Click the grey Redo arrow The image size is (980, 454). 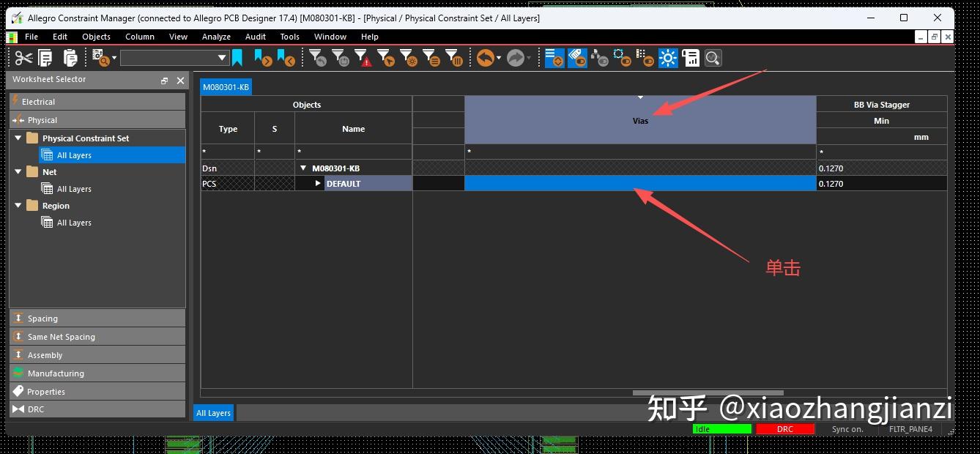coord(516,58)
